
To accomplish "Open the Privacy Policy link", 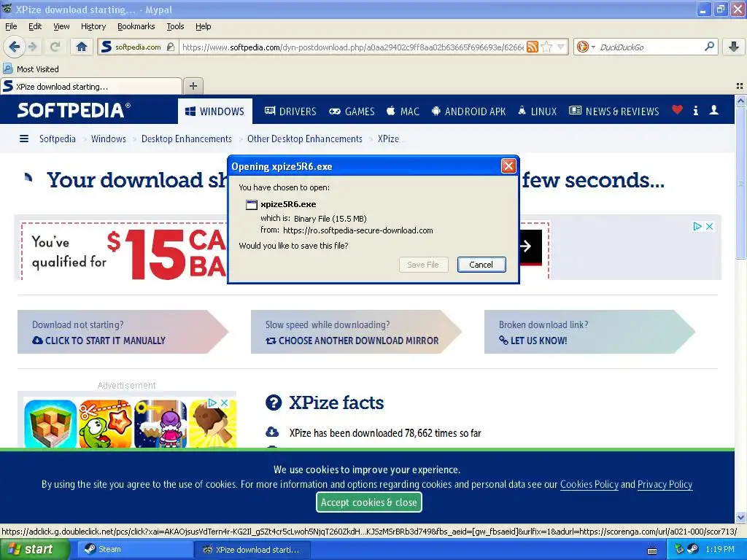I will [x=665, y=484].
